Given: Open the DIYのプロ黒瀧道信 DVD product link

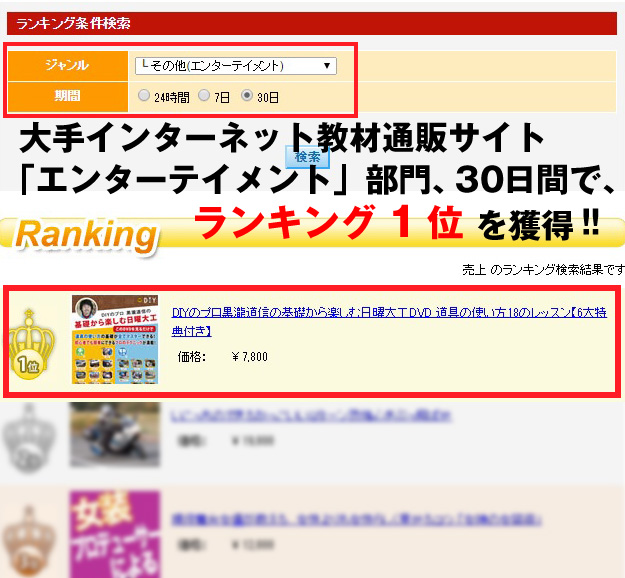Looking at the screenshot, I should 389,321.
